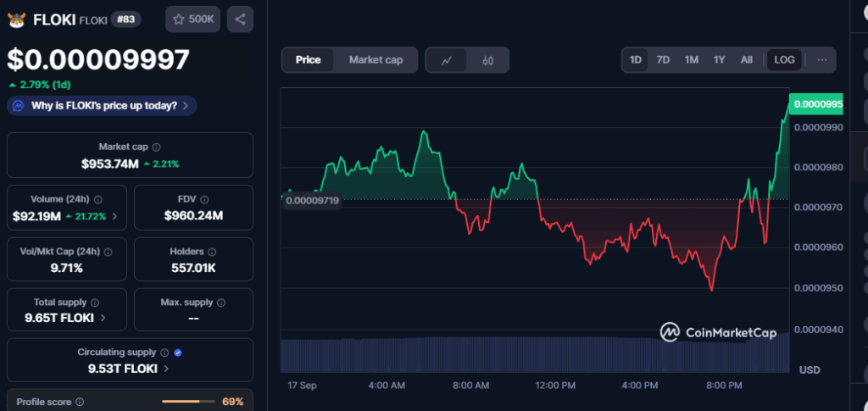Viewport: 868px width, 411px height.
Task: Open the chart more options menu
Action: (x=821, y=60)
